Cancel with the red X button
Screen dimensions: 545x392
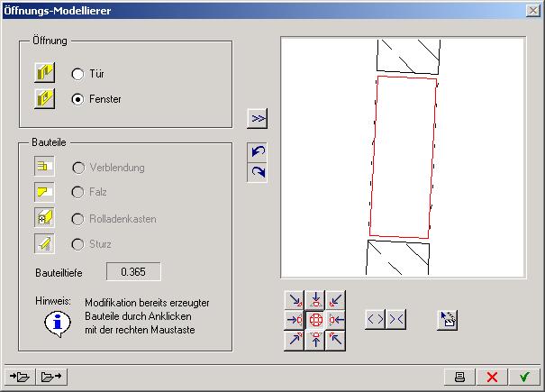click(492, 377)
